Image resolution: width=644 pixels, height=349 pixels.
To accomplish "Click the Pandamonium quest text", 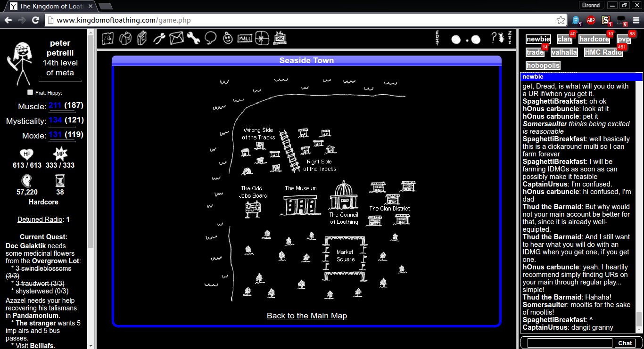I will (36, 316).
